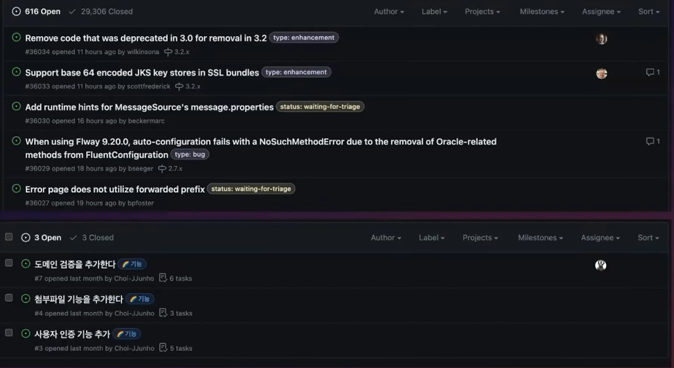Click the type: bug label on the Flyway issue

190,154
